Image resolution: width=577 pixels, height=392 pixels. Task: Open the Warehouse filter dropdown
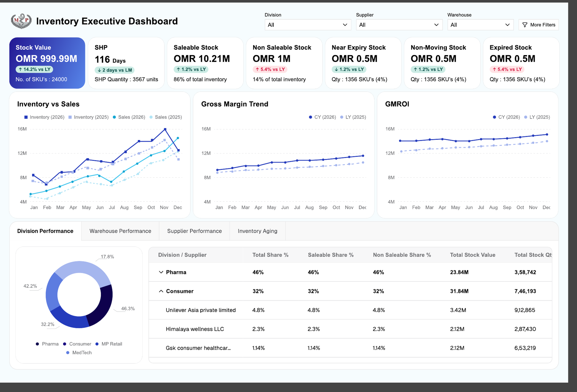(x=480, y=25)
